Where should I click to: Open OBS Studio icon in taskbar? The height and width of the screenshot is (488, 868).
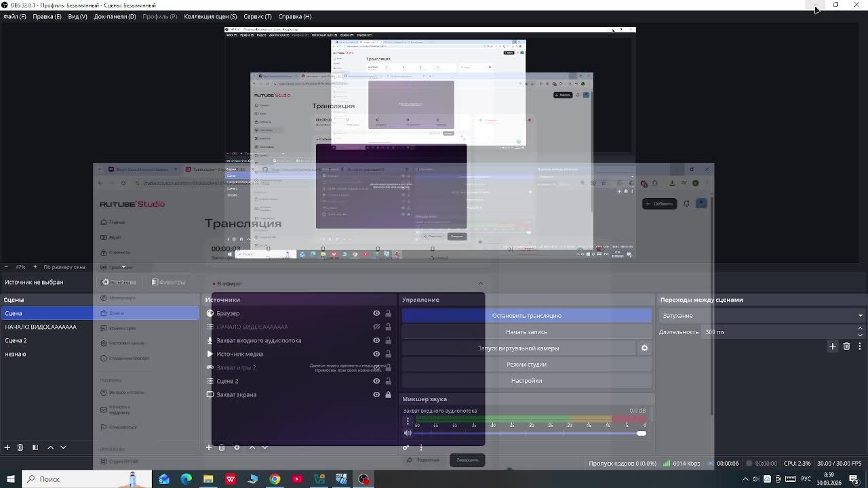tap(364, 479)
